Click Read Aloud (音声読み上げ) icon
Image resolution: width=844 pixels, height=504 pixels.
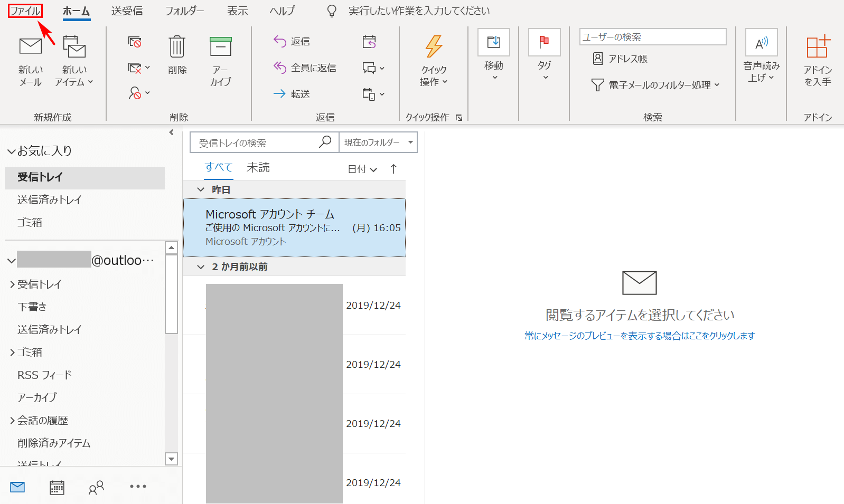coord(762,43)
